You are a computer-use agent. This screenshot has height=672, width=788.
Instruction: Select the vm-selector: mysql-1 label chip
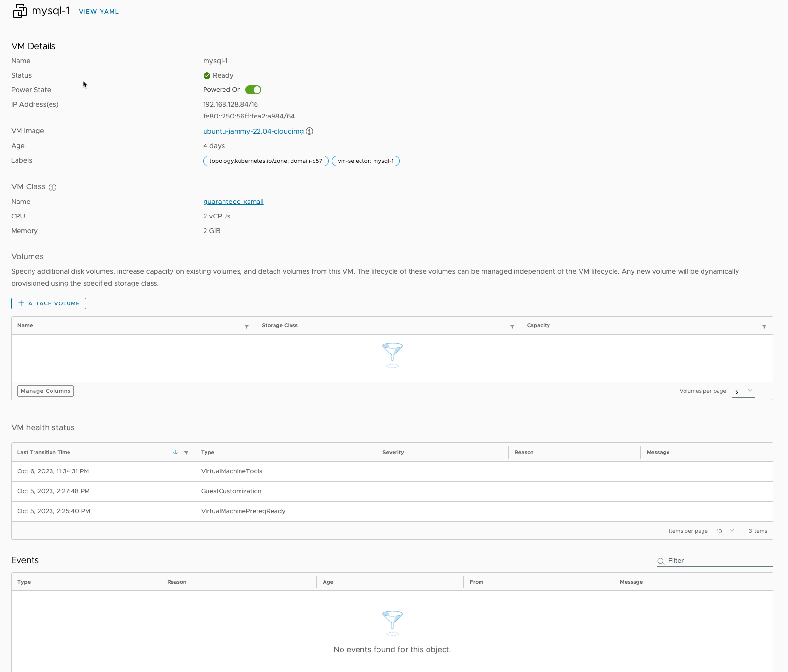point(366,161)
